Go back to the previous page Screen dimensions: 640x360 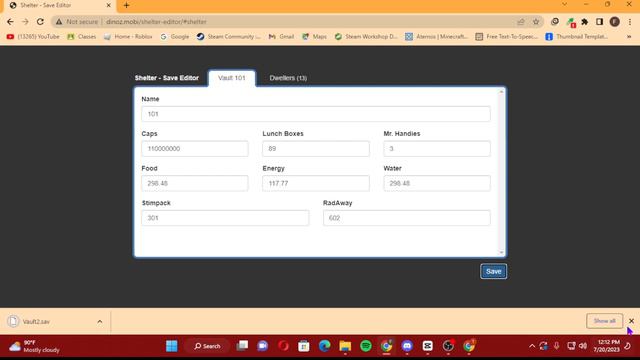[10, 22]
